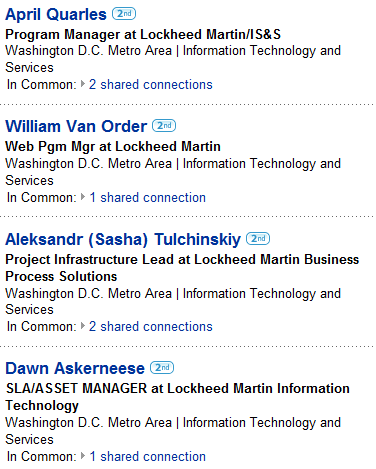View April Quarles' 2 shared connections
The image size is (376, 469).
click(151, 85)
